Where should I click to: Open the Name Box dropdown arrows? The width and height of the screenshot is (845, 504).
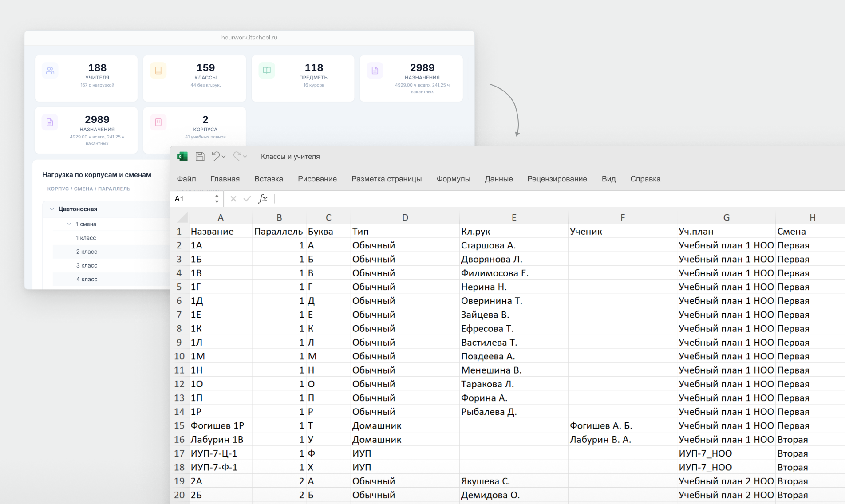tap(217, 199)
